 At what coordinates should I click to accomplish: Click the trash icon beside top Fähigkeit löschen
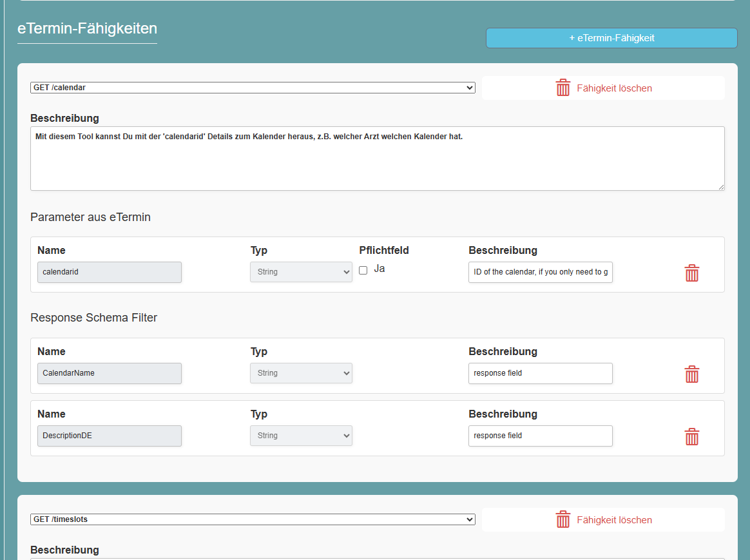562,88
